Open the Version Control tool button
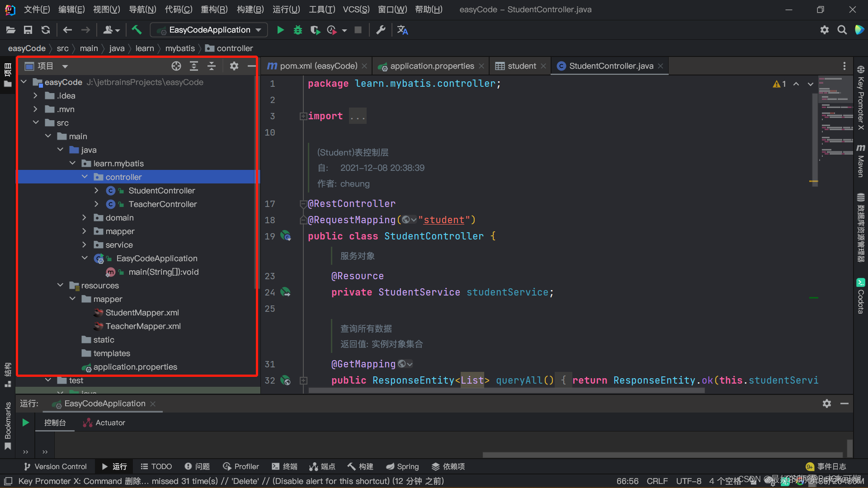 click(x=55, y=466)
